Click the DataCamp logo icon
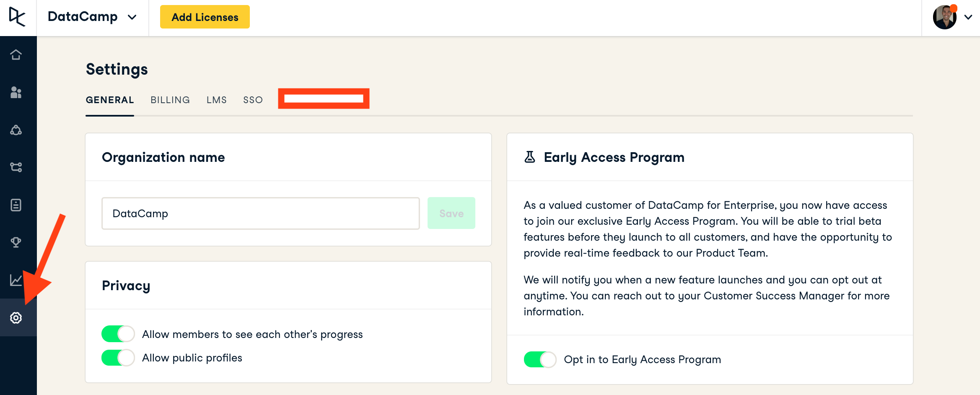 pyautogui.click(x=17, y=17)
